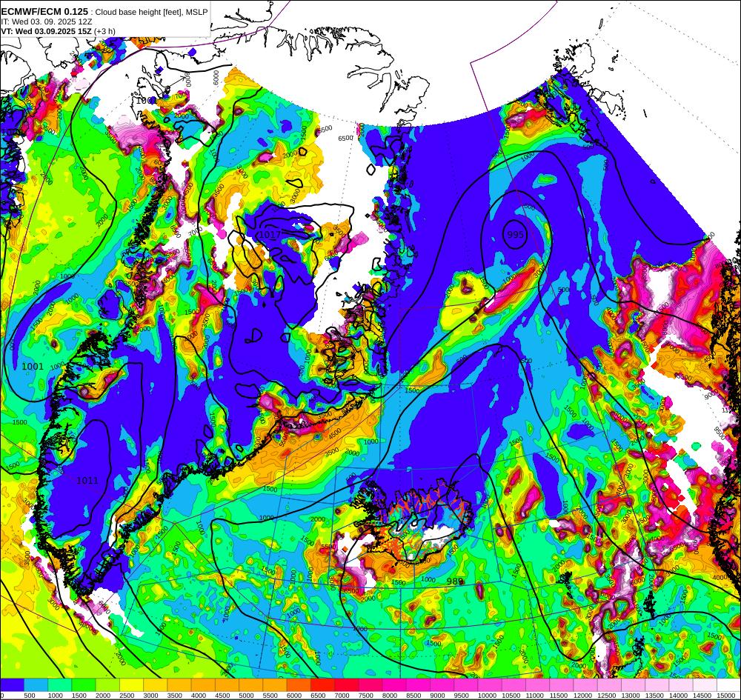This screenshot has width=741, height=700.
Task: Click the 995 low pressure label
Action: click(x=515, y=234)
